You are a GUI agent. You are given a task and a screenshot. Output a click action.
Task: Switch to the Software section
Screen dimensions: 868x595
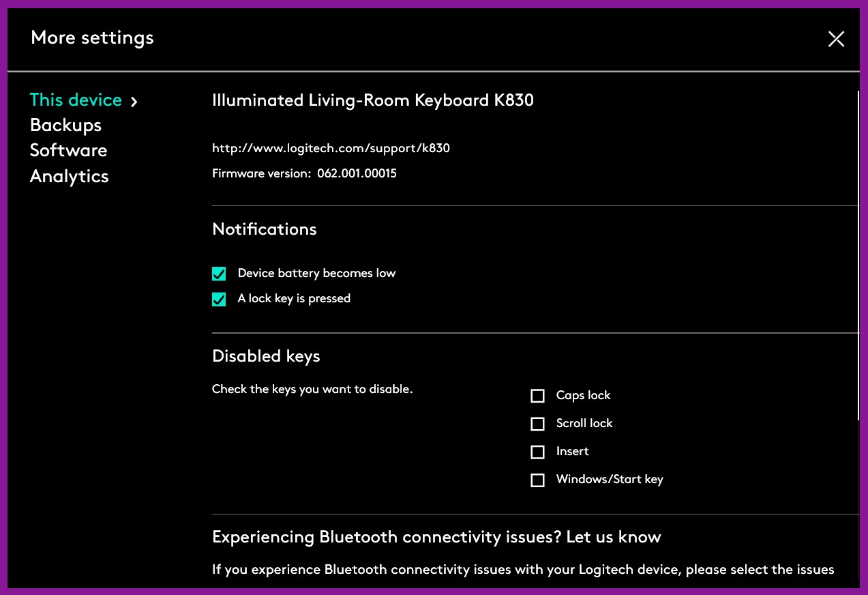pyautogui.click(x=68, y=151)
